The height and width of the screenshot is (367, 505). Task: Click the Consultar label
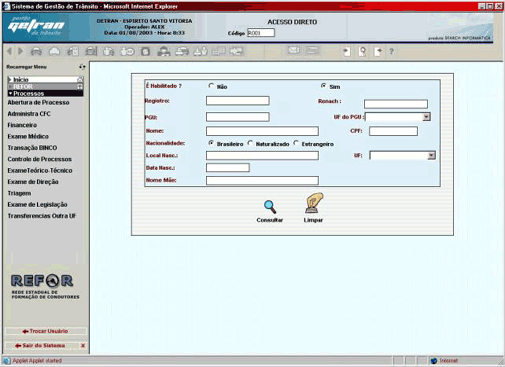(270, 220)
